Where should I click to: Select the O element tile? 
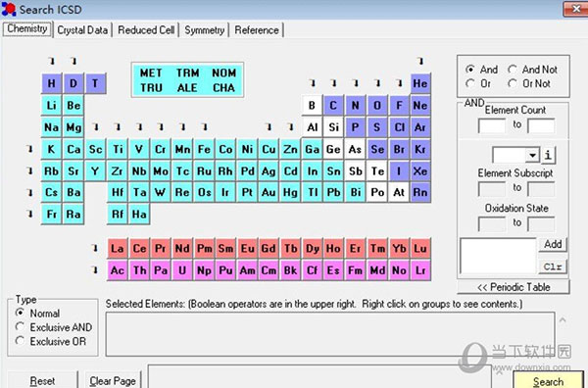pos(377,106)
